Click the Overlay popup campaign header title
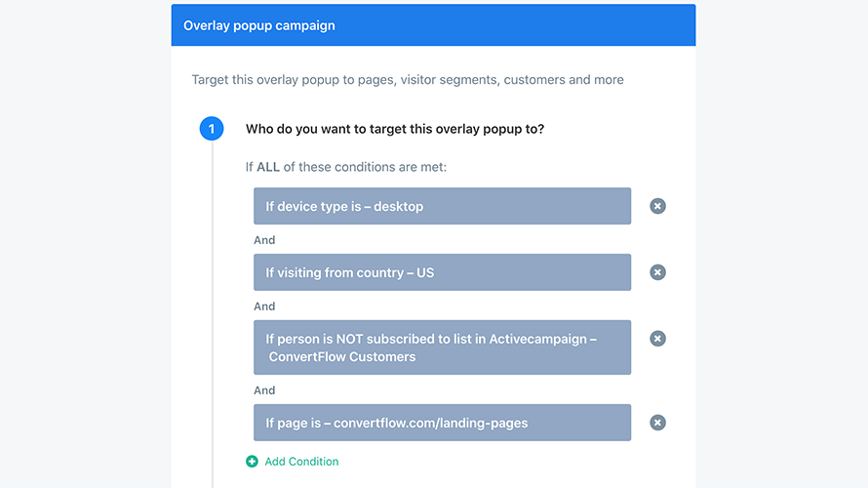This screenshot has height=488, width=868. pos(259,25)
